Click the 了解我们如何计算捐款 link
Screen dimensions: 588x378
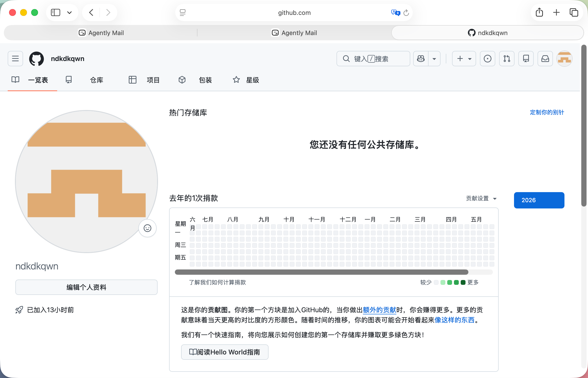point(217,282)
